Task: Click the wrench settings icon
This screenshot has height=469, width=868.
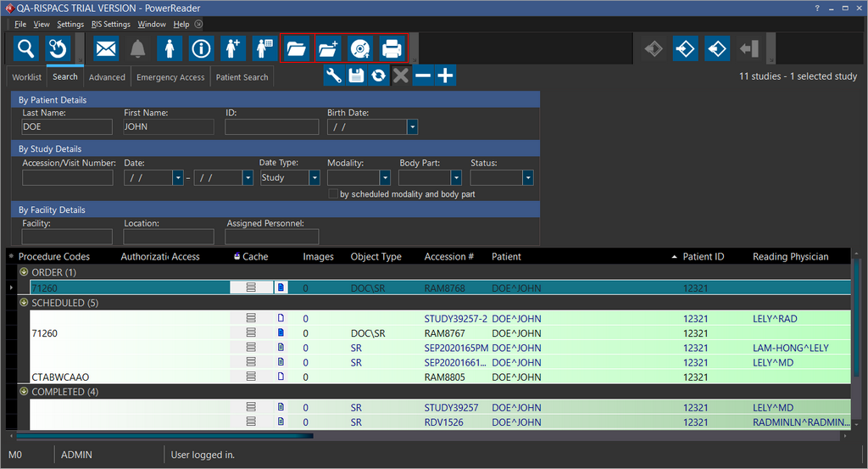Action: [334, 75]
